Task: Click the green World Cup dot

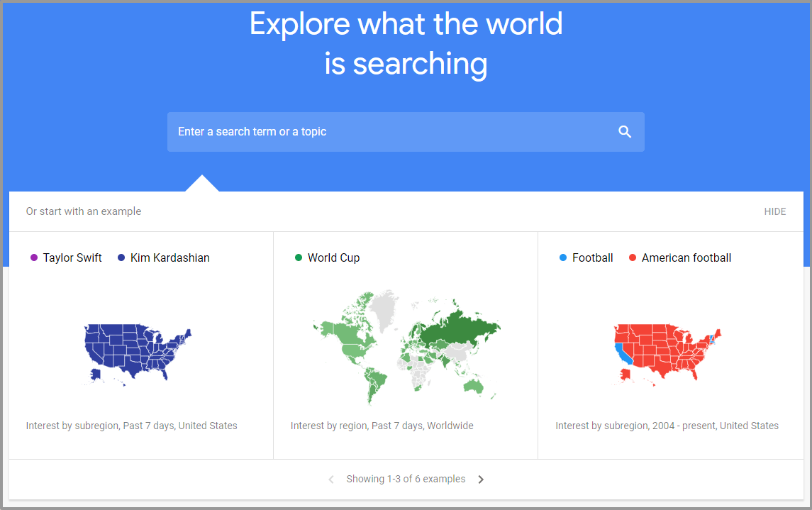Action: pyautogui.click(x=299, y=258)
